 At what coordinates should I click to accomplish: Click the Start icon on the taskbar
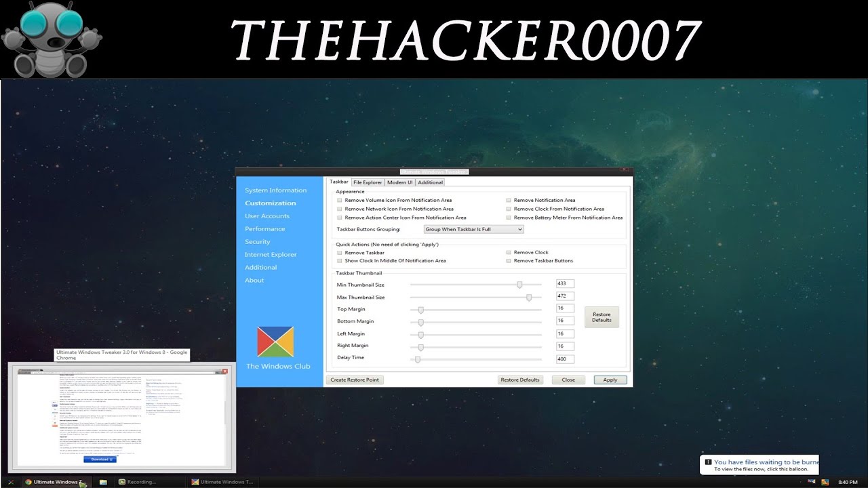pyautogui.click(x=11, y=482)
